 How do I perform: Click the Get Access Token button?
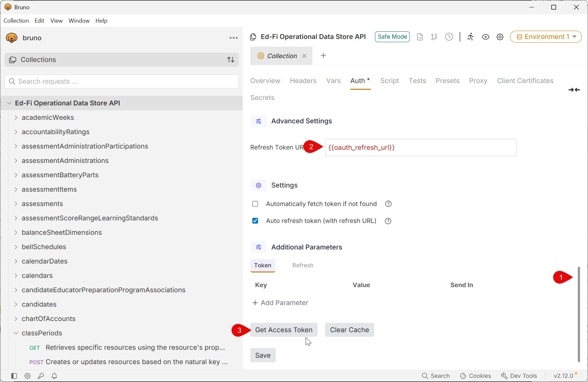coord(284,330)
